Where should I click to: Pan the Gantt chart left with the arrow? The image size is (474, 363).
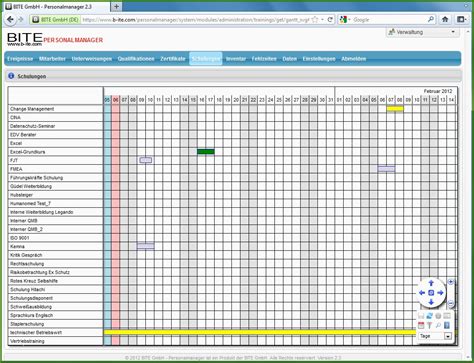(422, 293)
